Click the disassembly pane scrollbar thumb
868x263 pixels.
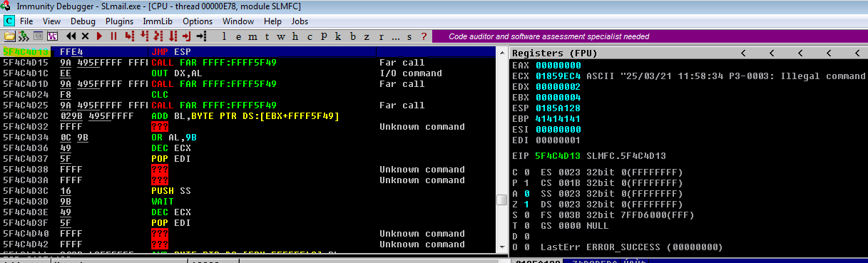click(x=502, y=201)
